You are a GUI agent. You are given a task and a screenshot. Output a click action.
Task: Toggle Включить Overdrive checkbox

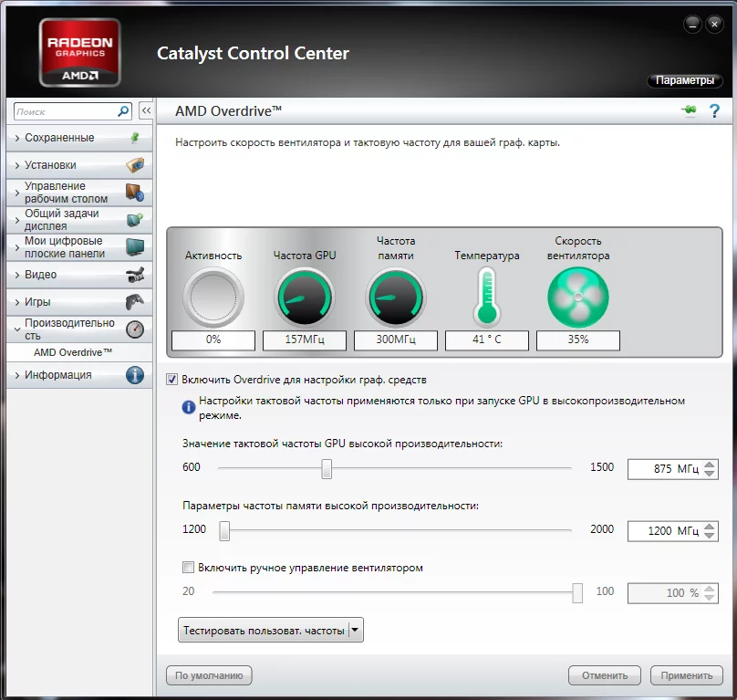pos(171,379)
